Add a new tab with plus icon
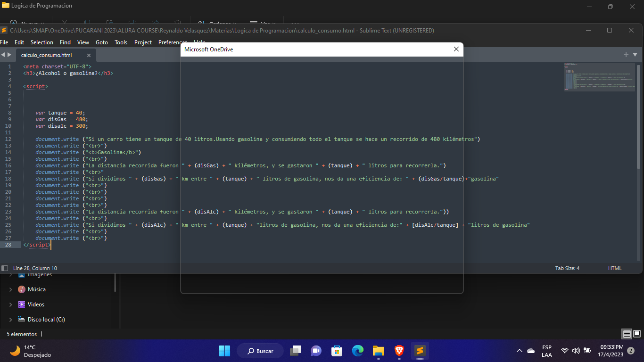 626,55
